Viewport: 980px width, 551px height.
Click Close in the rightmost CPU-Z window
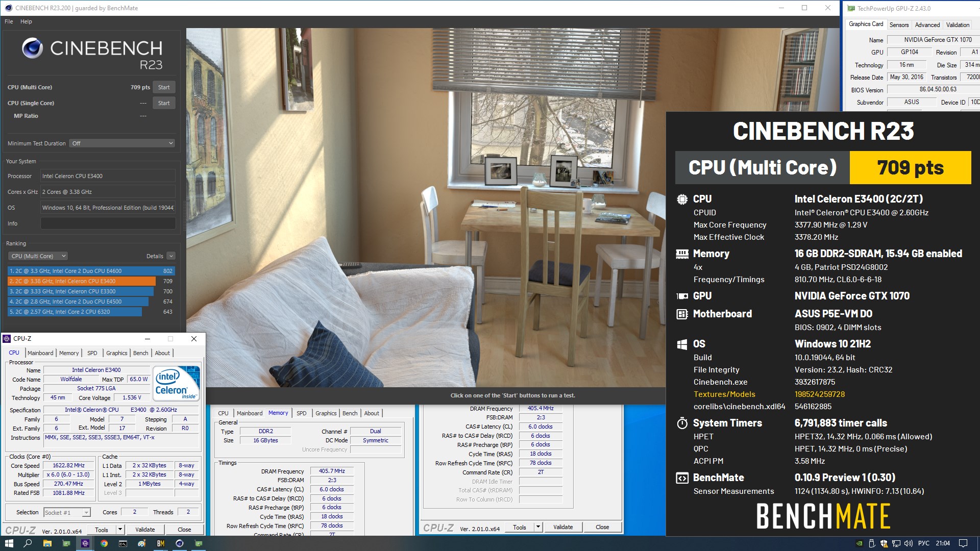[602, 527]
